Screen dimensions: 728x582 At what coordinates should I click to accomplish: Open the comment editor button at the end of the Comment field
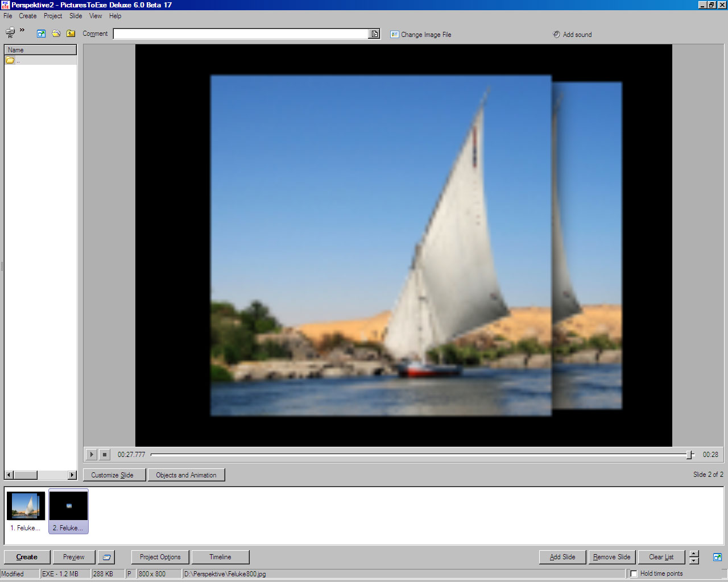[374, 34]
